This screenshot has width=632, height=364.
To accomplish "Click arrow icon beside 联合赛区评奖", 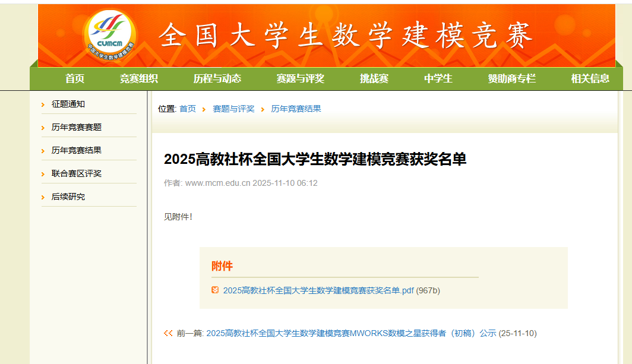I will pyautogui.click(x=43, y=174).
